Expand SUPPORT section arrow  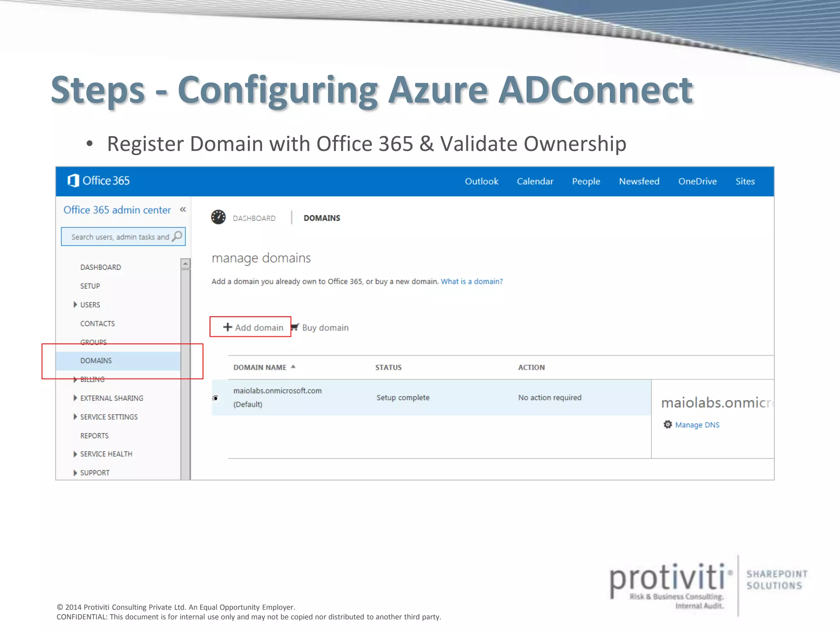[x=75, y=473]
